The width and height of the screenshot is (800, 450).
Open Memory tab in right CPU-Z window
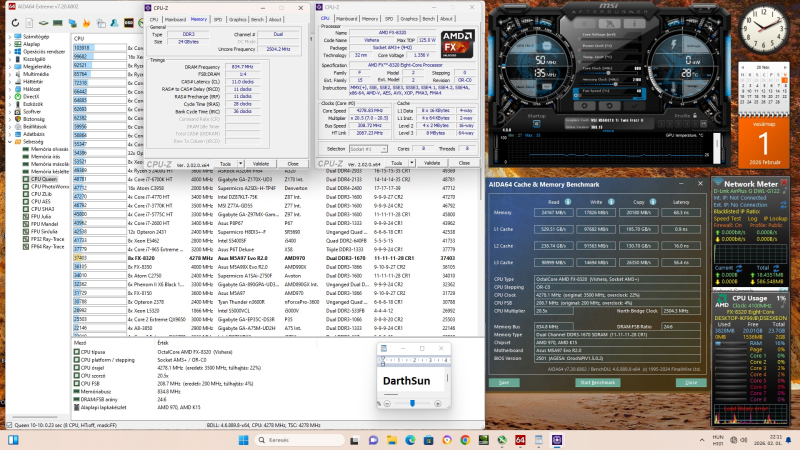(x=370, y=19)
